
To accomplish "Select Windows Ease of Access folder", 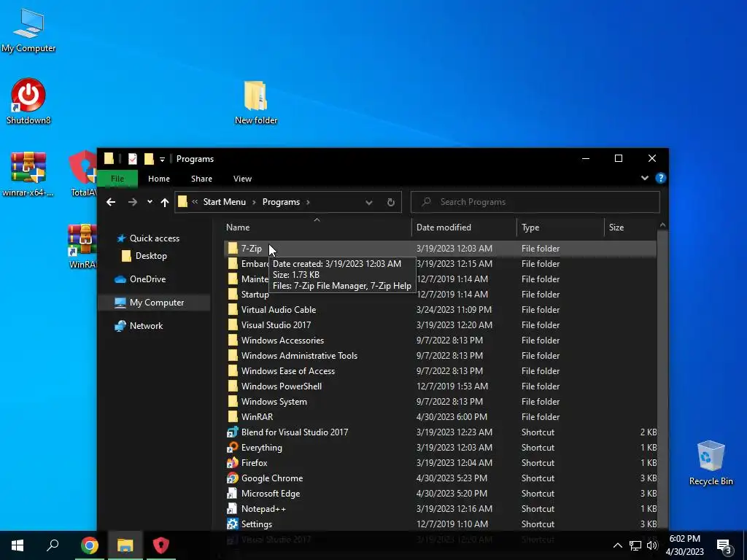I will (440, 371).
